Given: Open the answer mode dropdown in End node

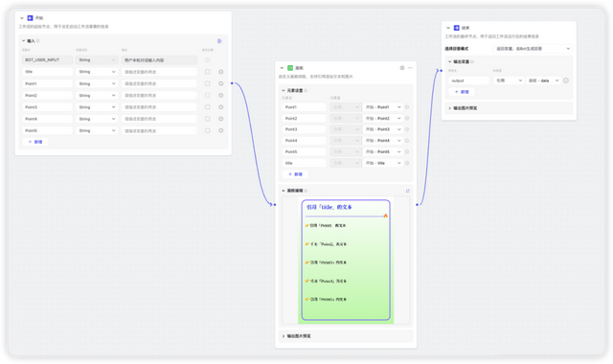Looking at the screenshot, I should [533, 49].
